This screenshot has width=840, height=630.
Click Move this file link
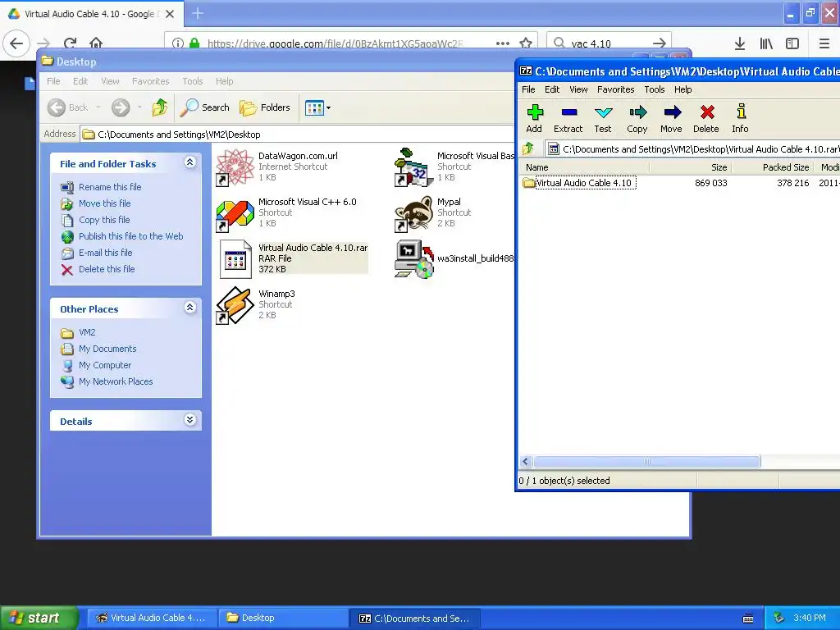coord(104,203)
